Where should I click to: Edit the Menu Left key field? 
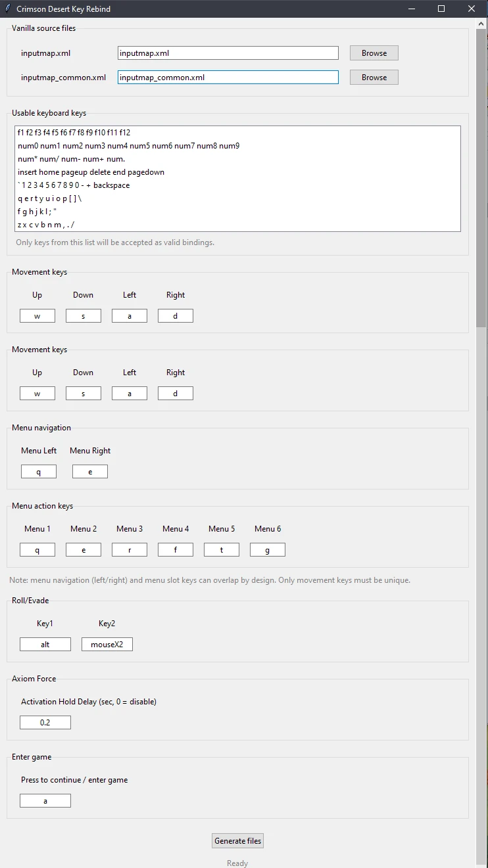(39, 472)
